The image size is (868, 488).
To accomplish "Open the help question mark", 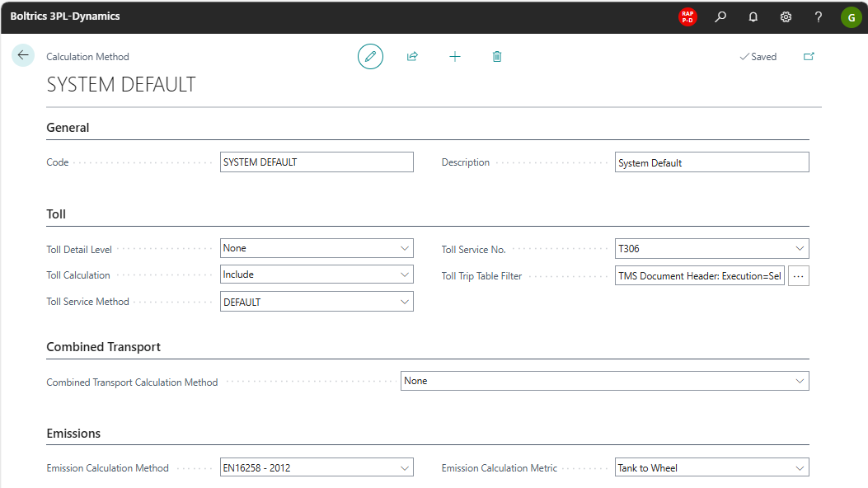I will [x=818, y=16].
